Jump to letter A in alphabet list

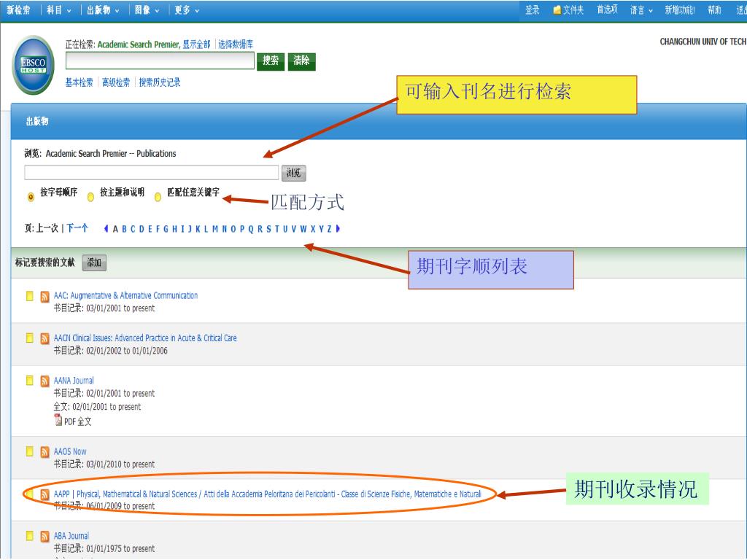pyautogui.click(x=115, y=229)
